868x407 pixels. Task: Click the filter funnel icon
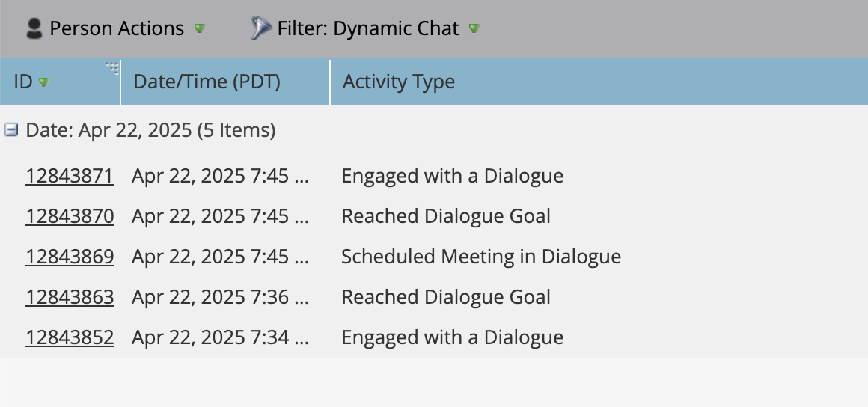(x=260, y=28)
